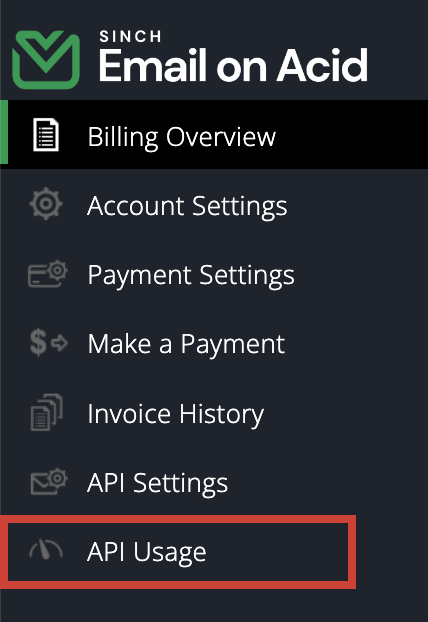Open the API Settings text label
The image size is (428, 622).
click(157, 483)
